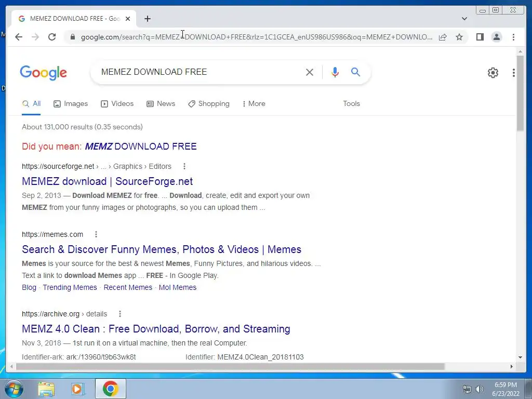Viewport: 532px width, 399px height.
Task: Open the sourceforge.net result options dots
Action: click(184, 166)
